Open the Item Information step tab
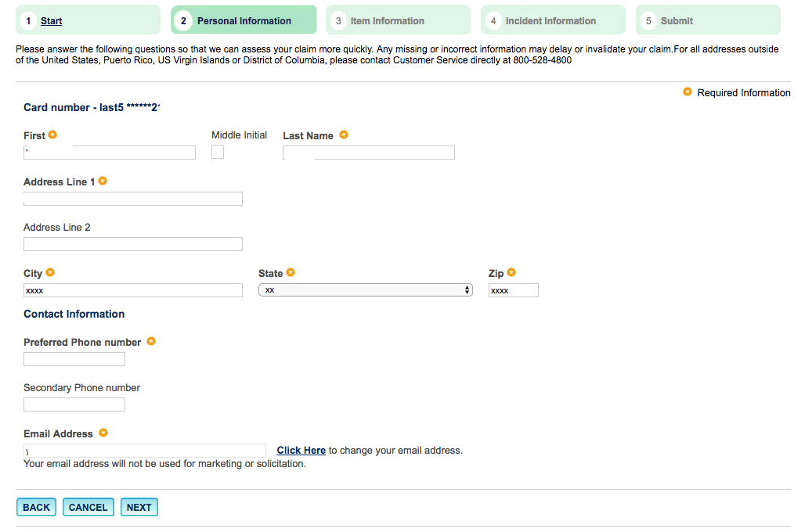 pyautogui.click(x=398, y=20)
